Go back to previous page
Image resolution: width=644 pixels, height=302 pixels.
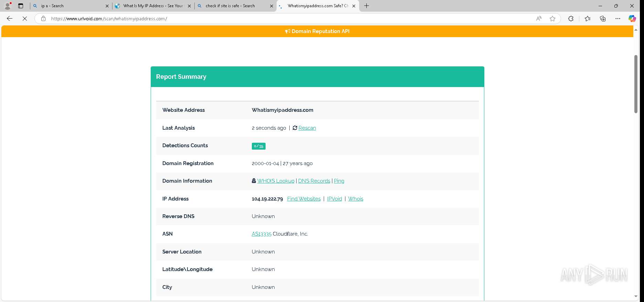10,19
